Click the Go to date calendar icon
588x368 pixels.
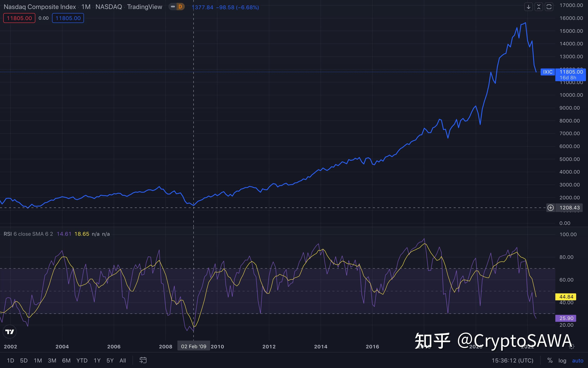(x=143, y=360)
